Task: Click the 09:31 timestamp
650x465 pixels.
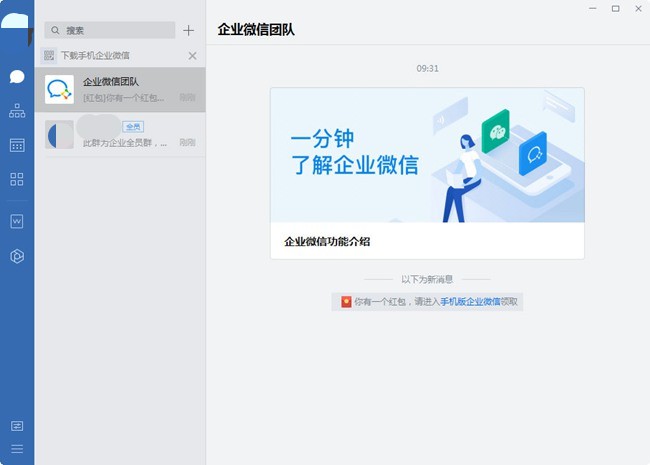Action: coord(427,68)
